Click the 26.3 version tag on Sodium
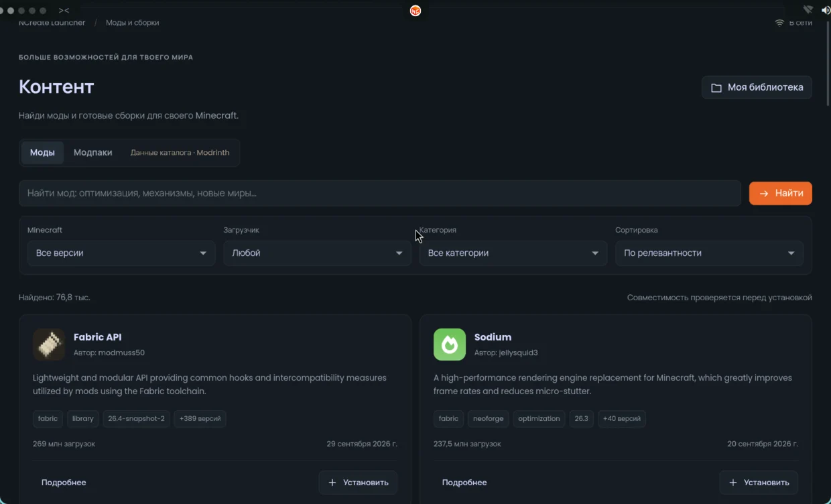831x504 pixels. [x=581, y=419]
